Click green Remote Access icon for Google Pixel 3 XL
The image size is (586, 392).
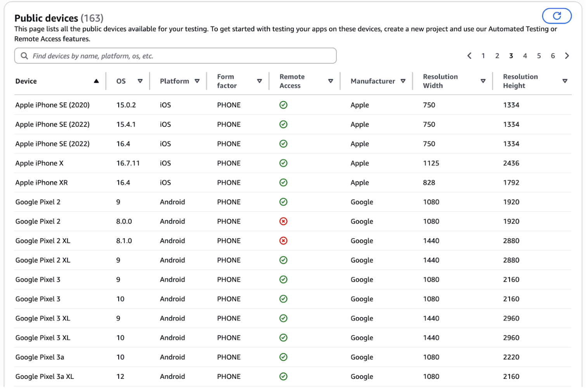coord(283,318)
